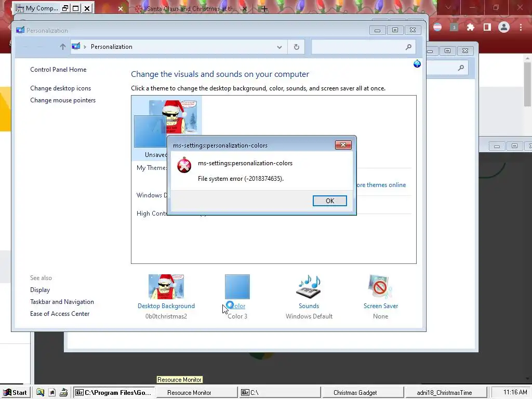
Task: Open the Color 3 window color swatch
Action: (237, 287)
